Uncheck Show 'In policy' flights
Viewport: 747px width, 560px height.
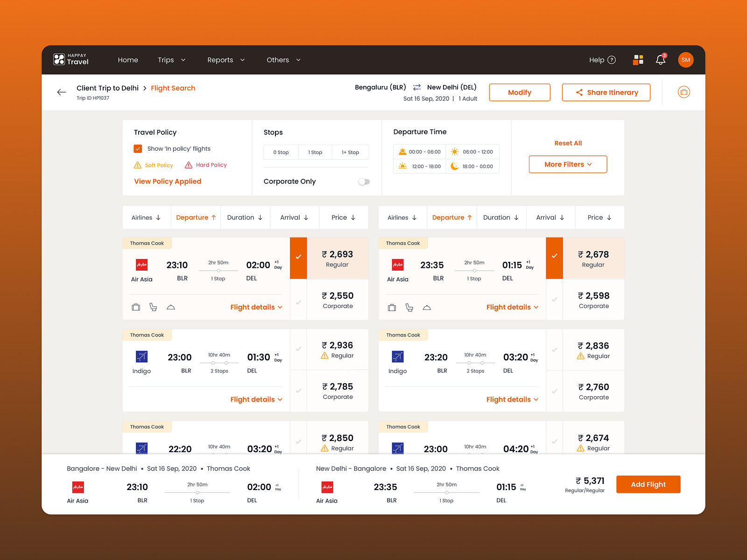point(138,148)
